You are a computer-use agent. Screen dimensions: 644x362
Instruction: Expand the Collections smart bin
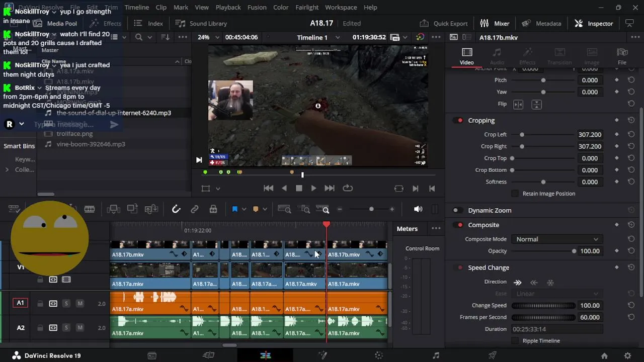click(x=7, y=170)
